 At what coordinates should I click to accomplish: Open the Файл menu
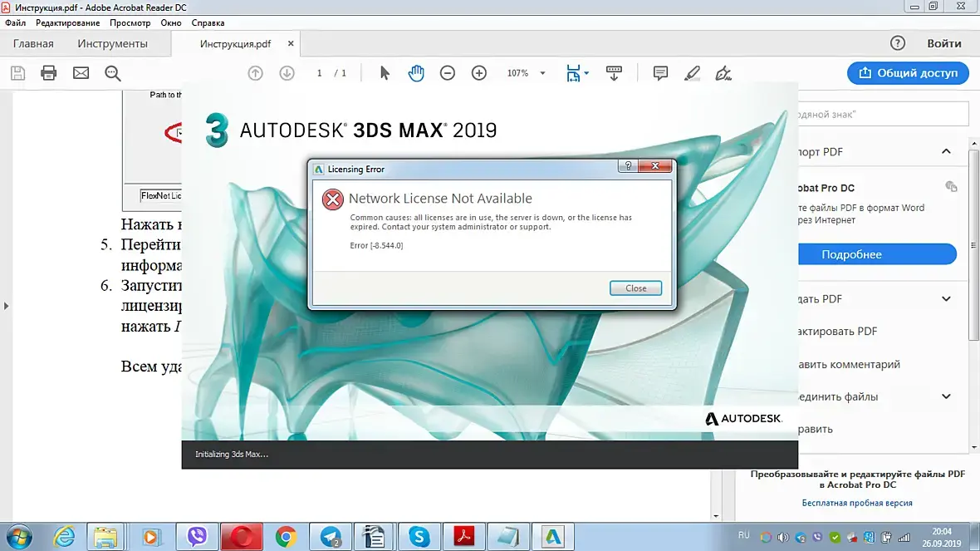tap(16, 22)
